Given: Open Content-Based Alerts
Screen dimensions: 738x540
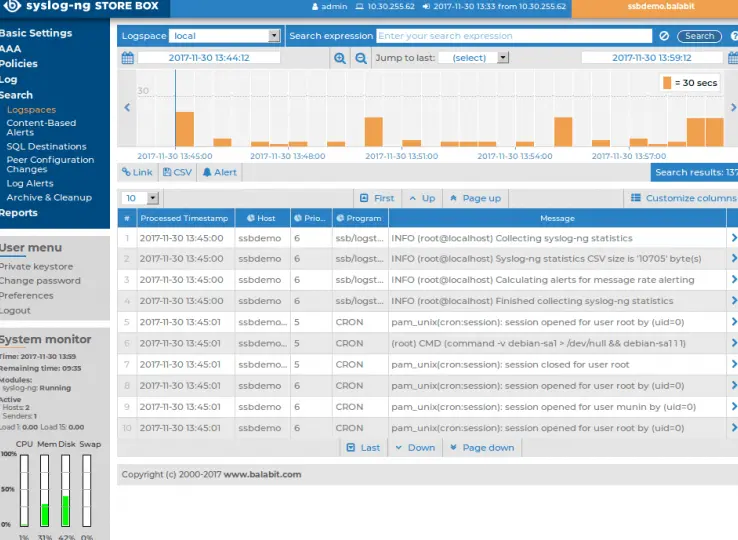Looking at the screenshot, I should [x=41, y=128].
